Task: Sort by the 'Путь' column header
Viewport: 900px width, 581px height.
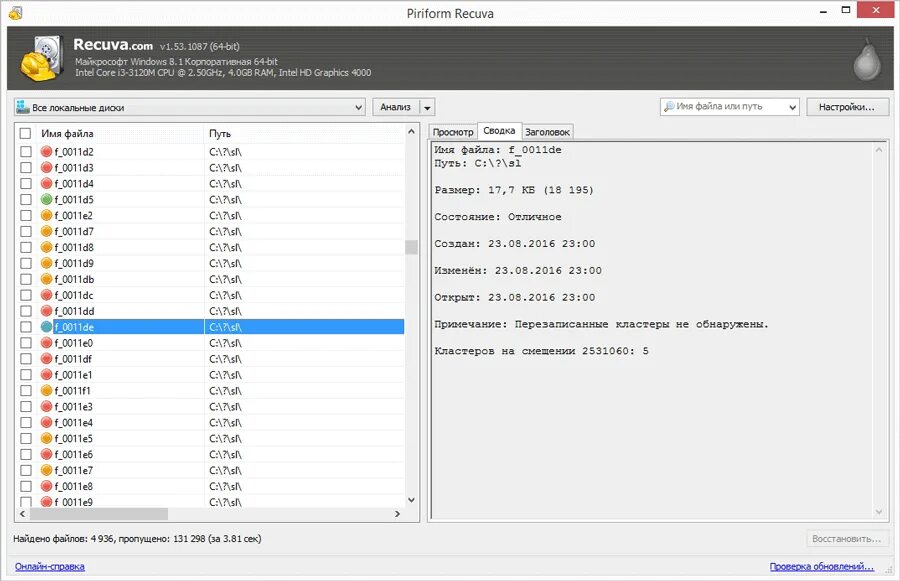Action: pyautogui.click(x=304, y=133)
